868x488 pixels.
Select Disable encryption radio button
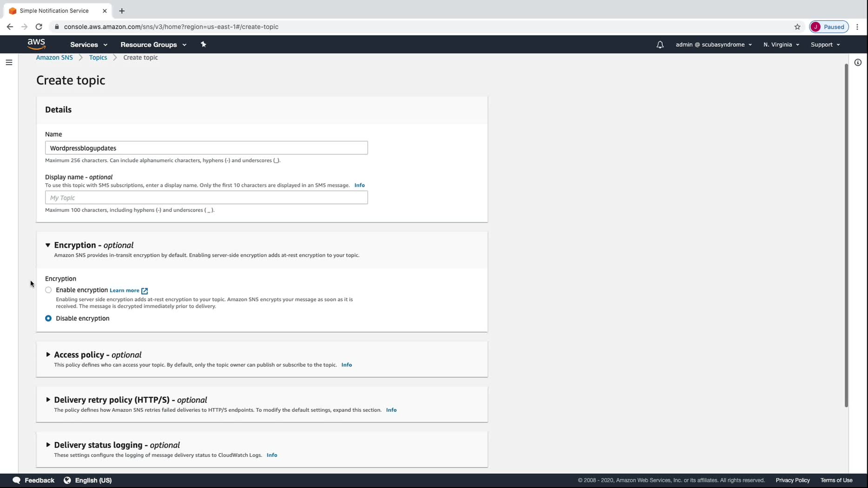pyautogui.click(x=48, y=318)
